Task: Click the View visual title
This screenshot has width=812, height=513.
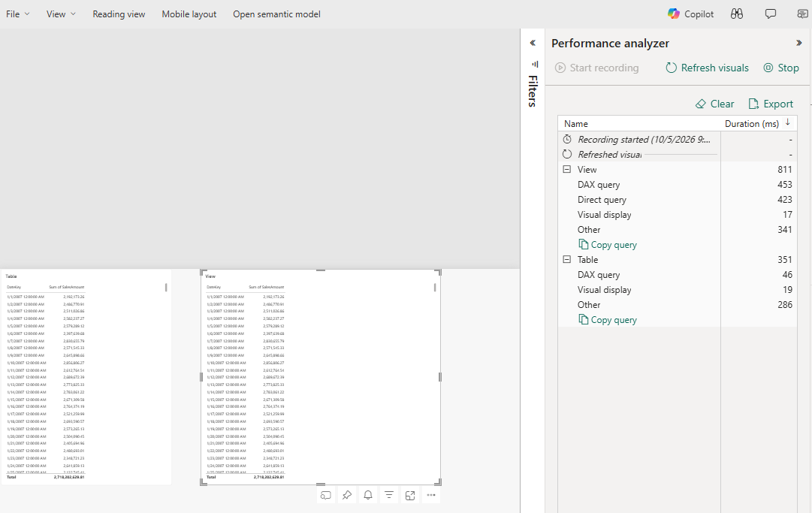Action: tap(210, 276)
